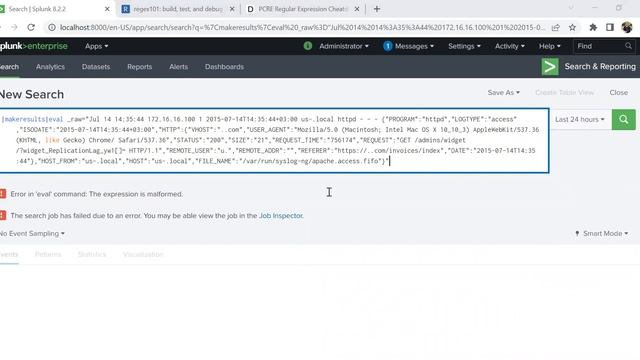Go forward in browser history

(14, 27)
